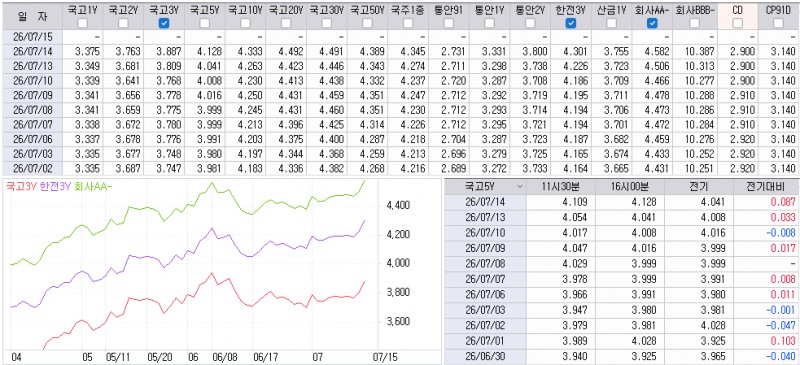Enable the 통안91 checkbox
The image size is (800, 365).
pos(449,23)
